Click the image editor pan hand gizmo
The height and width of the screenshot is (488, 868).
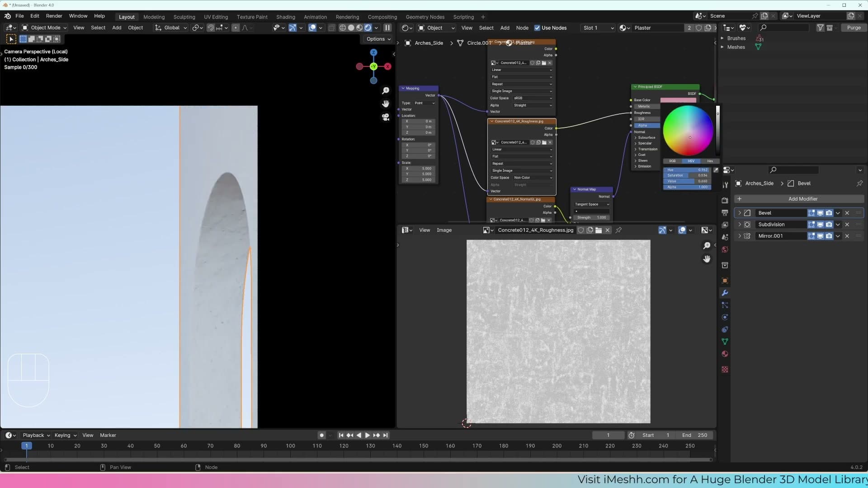pyautogui.click(x=707, y=259)
